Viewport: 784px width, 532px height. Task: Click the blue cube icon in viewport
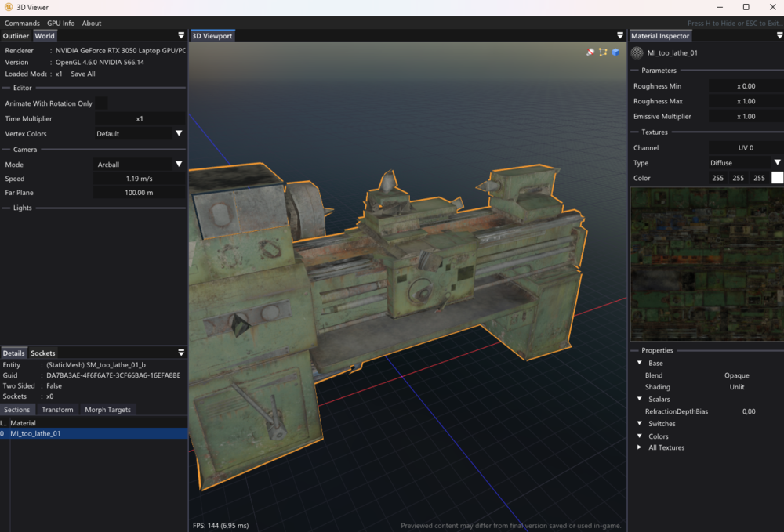coord(616,52)
